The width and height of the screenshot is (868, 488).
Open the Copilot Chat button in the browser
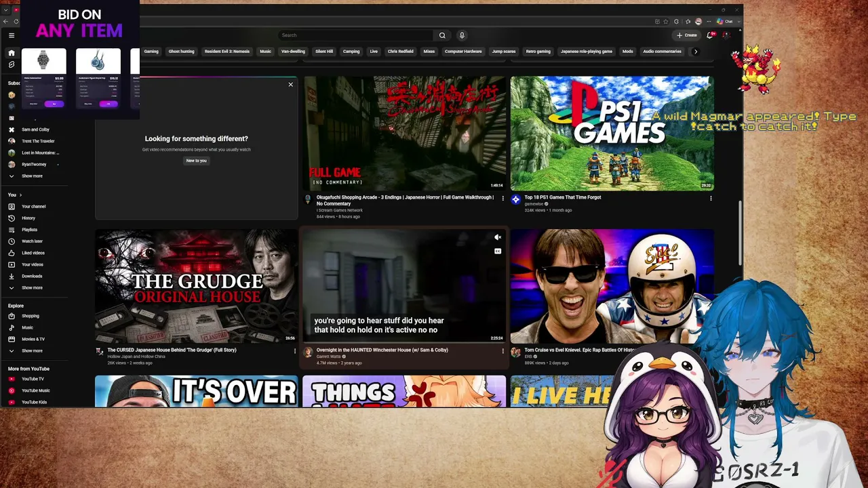[x=725, y=22]
